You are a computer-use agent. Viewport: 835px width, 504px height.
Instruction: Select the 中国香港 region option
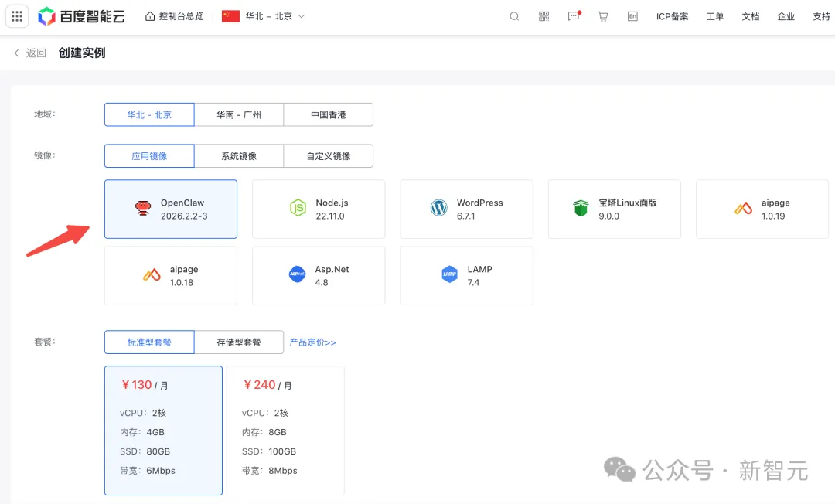click(x=329, y=114)
